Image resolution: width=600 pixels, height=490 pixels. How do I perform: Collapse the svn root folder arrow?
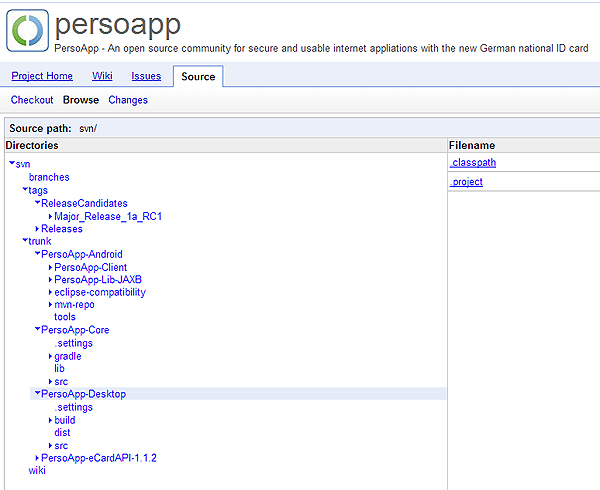[x=12, y=163]
